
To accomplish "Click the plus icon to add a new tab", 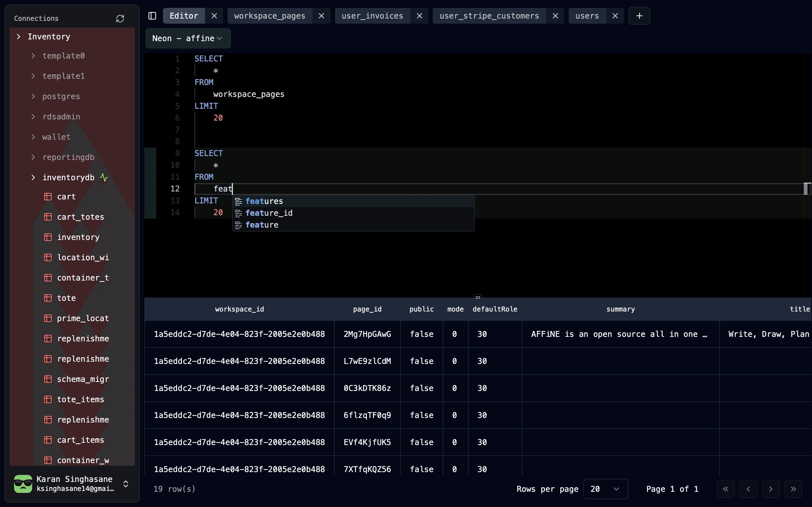I will pos(639,16).
